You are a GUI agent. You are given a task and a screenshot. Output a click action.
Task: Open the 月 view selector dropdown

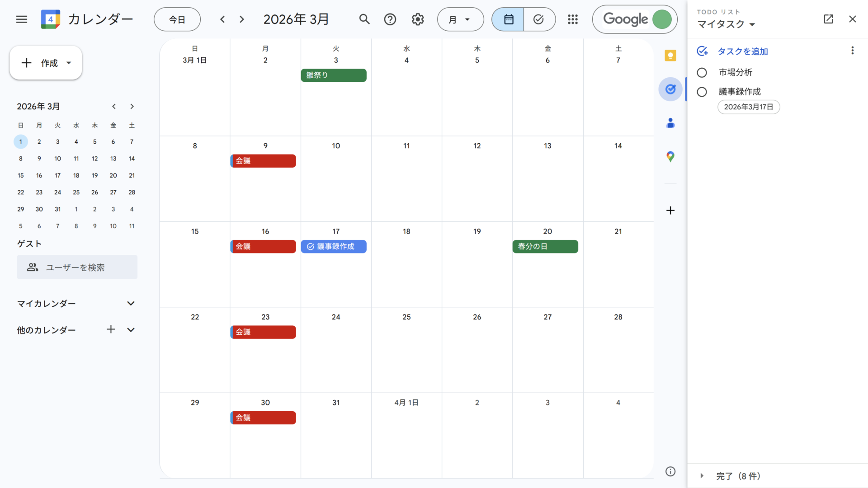460,19
